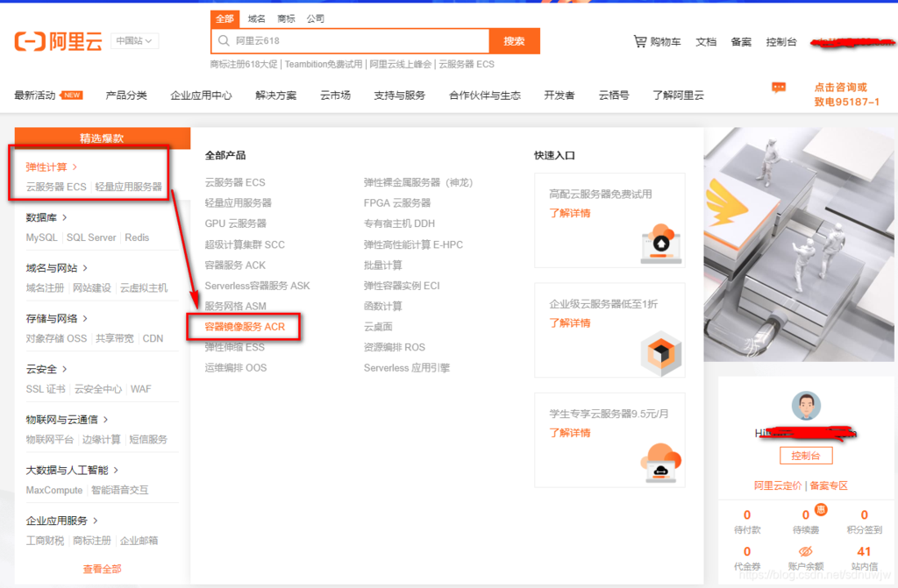Click the enterprise server cube icon
This screenshot has height=588, width=898.
coord(661,353)
